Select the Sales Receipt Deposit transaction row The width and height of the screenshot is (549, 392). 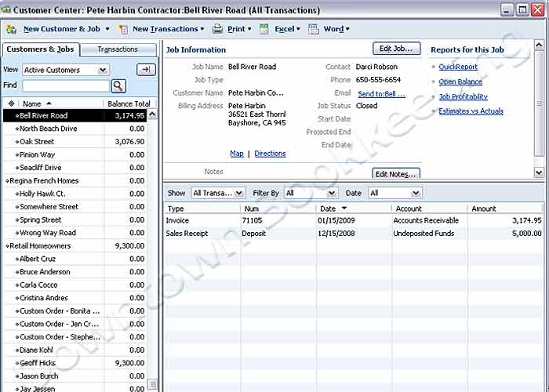tap(354, 234)
